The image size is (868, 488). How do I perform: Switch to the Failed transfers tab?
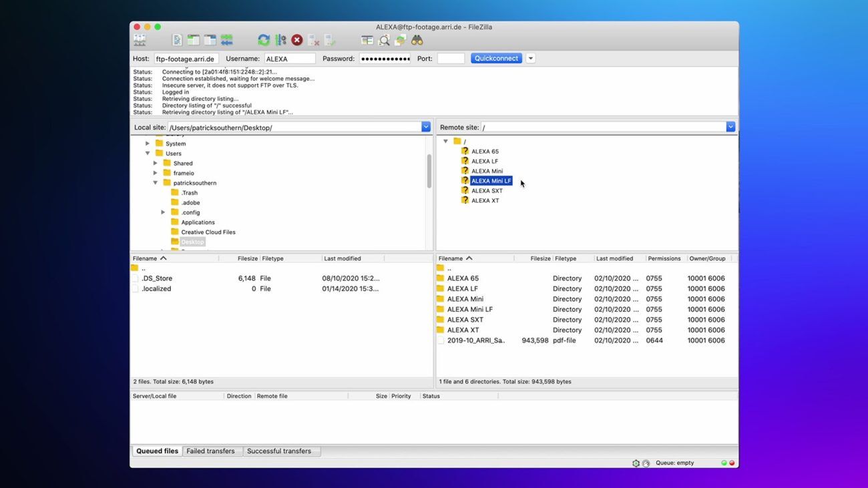(x=210, y=451)
